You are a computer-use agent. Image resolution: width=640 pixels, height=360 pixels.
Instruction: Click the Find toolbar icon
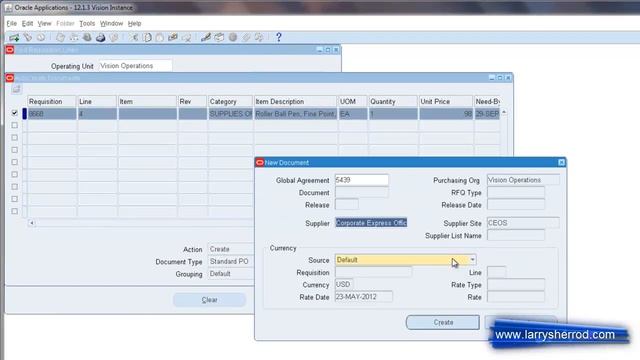27,38
